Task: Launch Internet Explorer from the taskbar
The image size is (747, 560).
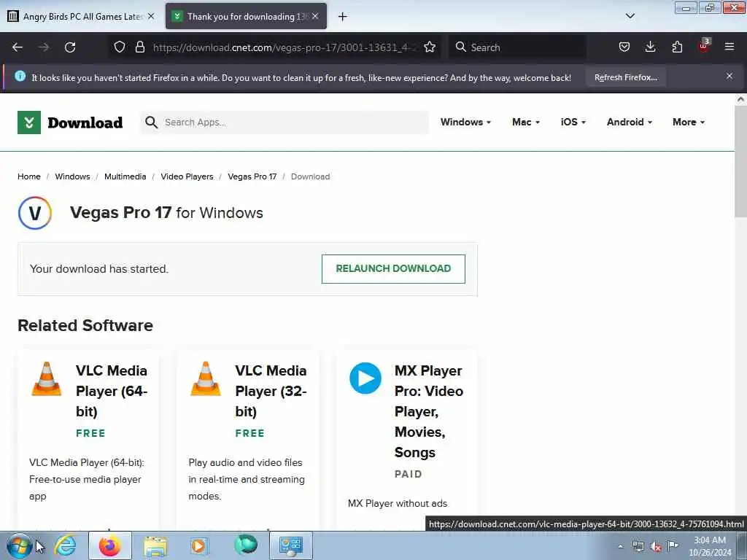Action: pos(65,545)
